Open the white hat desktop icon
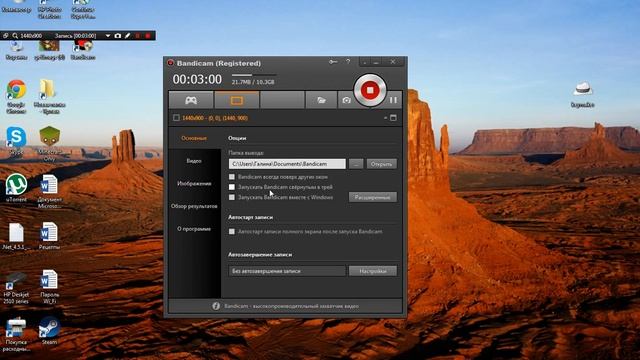 (x=582, y=95)
